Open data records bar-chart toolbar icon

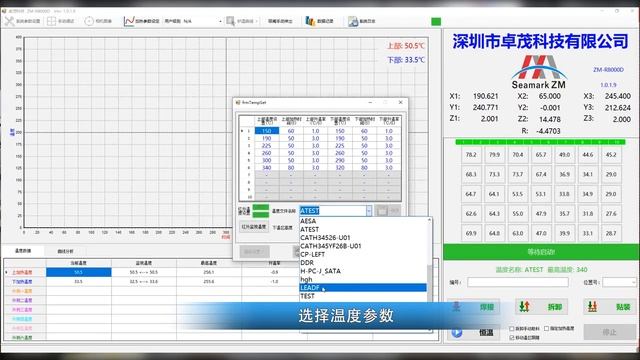pos(310,21)
